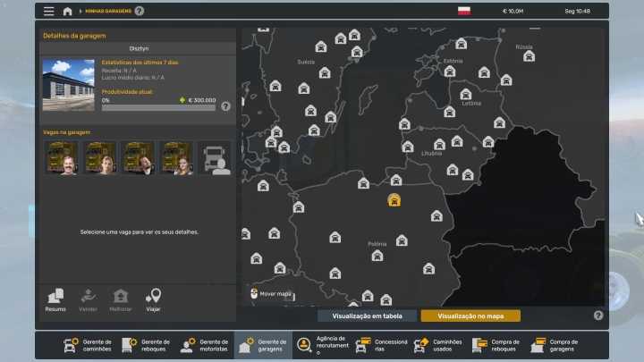Click the clock Seg 10:48

(x=578, y=12)
